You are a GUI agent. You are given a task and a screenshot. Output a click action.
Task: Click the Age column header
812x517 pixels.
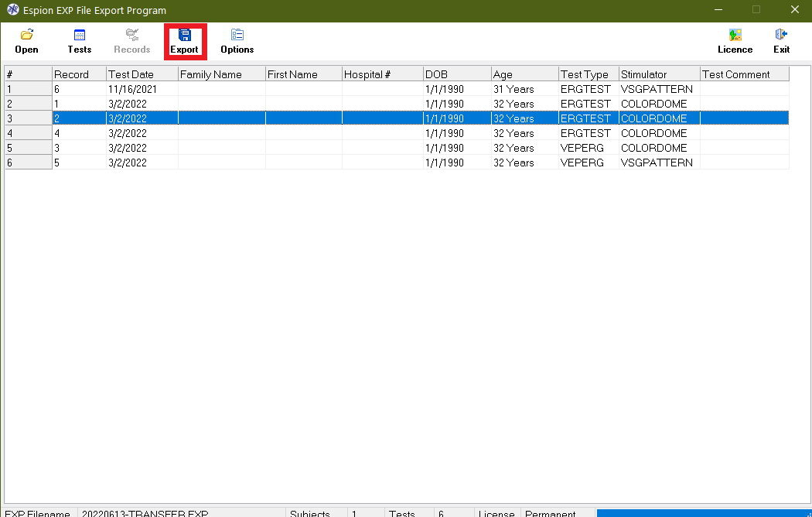[x=525, y=74]
